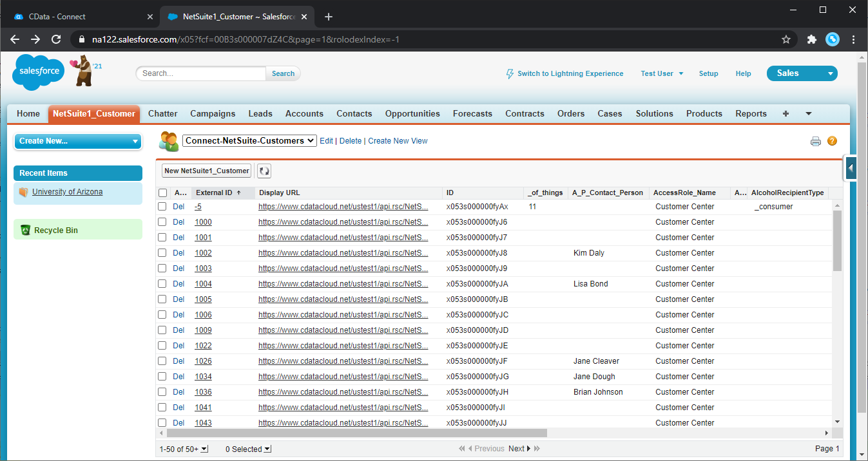Go to the Home tab
This screenshot has width=868, height=461.
[x=28, y=113]
